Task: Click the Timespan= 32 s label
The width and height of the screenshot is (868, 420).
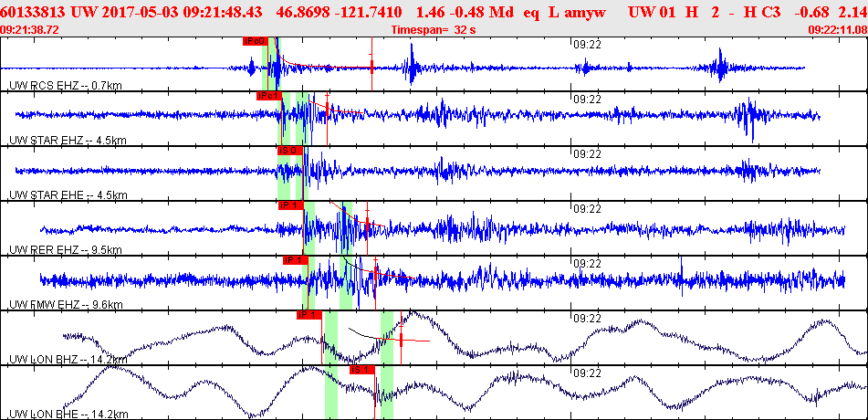Action: pos(434,30)
